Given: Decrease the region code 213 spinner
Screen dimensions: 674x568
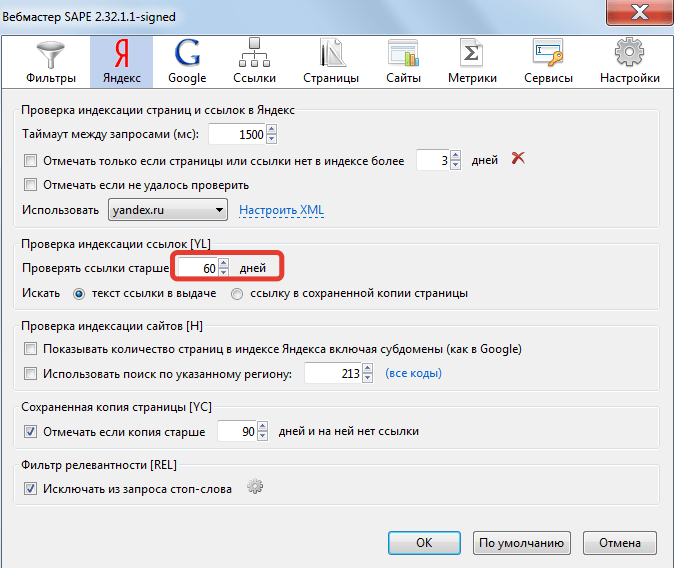Looking at the screenshot, I should (368, 378).
